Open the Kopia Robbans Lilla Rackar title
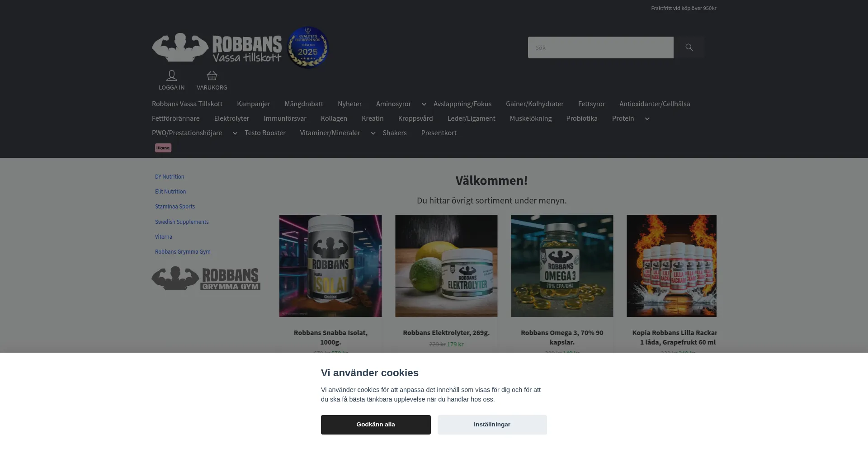868x449 pixels. (x=674, y=338)
